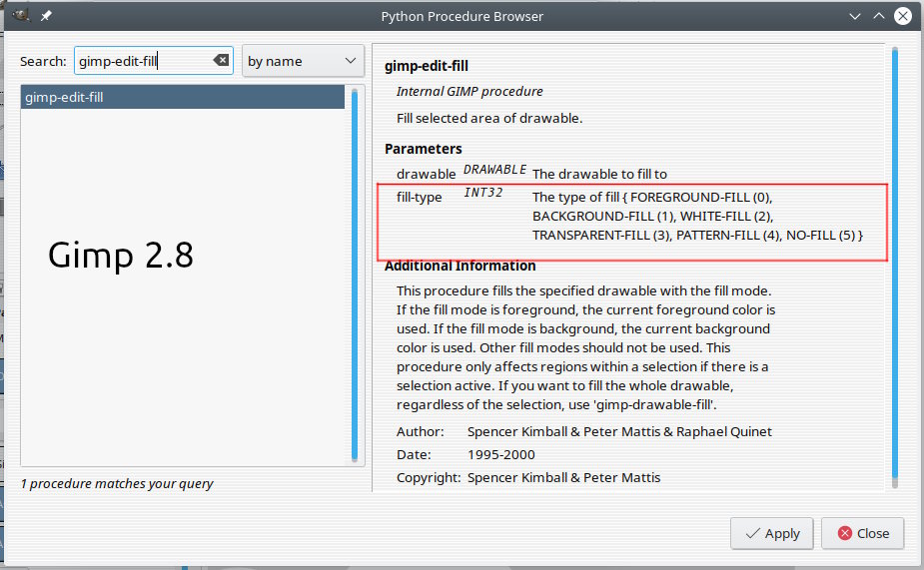Click the 'Additional Information' heading
Screen dimensions: 924x570
[x=461, y=267]
